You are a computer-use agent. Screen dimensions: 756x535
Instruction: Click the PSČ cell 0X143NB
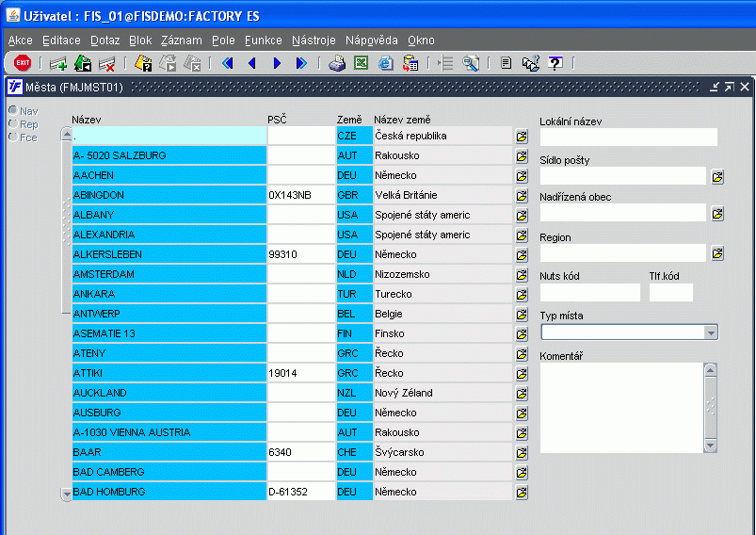click(301, 195)
